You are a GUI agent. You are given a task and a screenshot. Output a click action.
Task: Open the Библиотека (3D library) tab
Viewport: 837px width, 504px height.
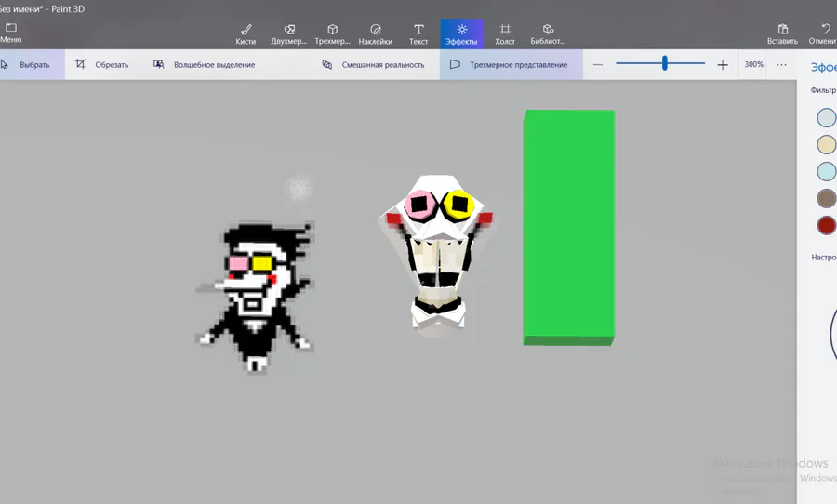pos(548,34)
